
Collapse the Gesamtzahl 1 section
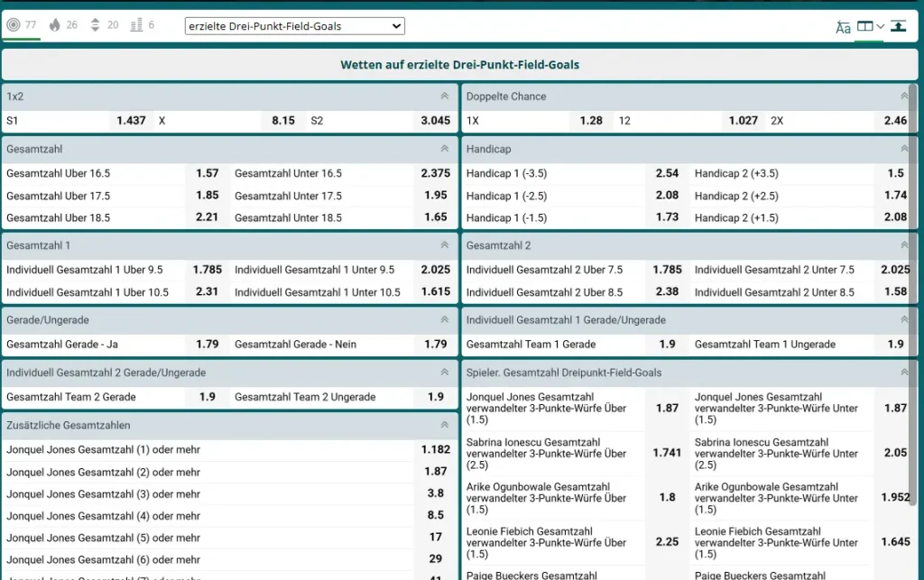point(444,245)
